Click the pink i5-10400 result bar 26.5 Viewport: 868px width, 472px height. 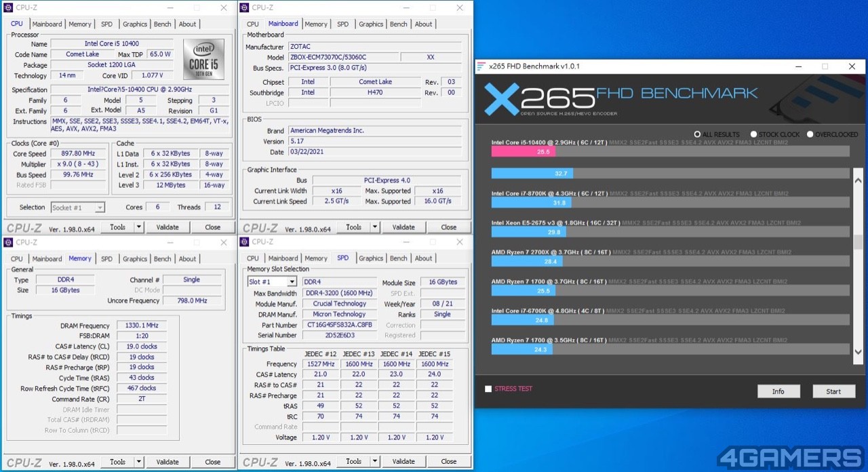point(524,152)
